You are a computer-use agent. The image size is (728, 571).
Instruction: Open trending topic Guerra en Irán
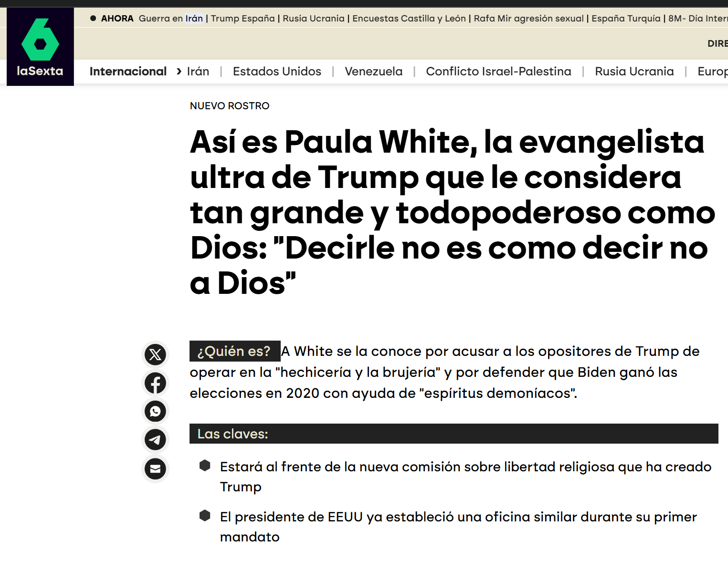[170, 19]
